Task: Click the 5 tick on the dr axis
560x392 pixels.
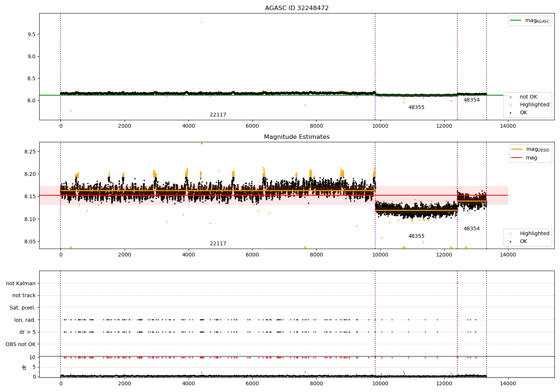Action: coord(34,367)
